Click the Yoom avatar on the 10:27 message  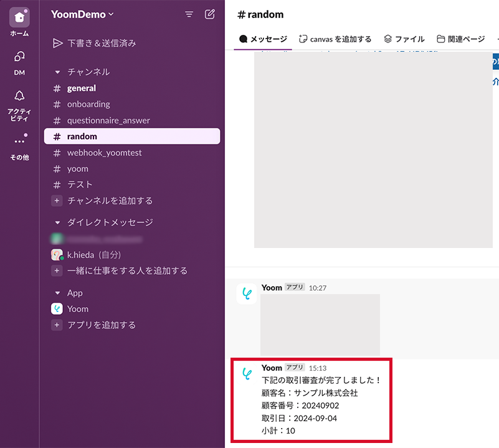pyautogui.click(x=247, y=293)
